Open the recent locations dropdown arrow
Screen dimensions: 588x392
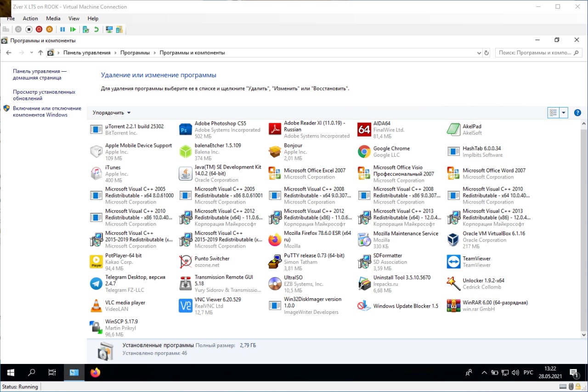pos(31,53)
